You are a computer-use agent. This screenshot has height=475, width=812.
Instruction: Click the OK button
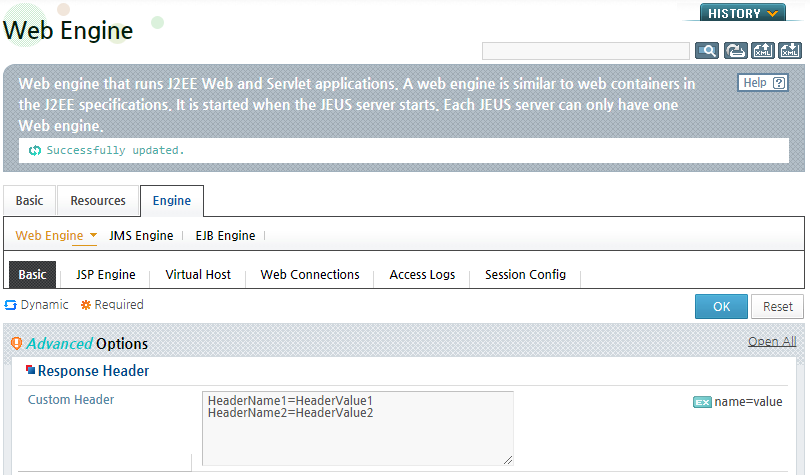(721, 307)
